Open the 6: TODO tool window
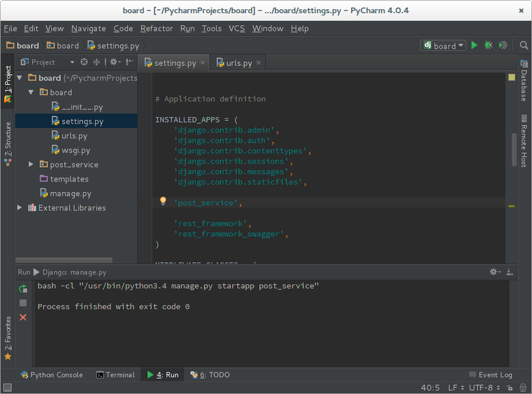532x394 pixels. pos(210,375)
